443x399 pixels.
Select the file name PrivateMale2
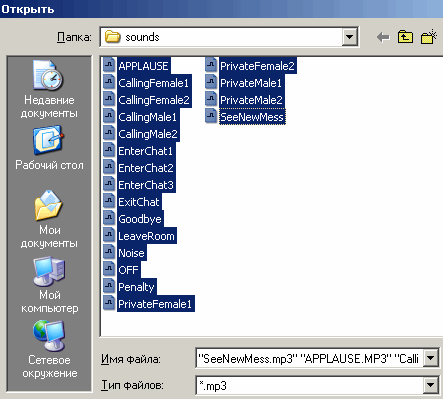[x=252, y=100]
